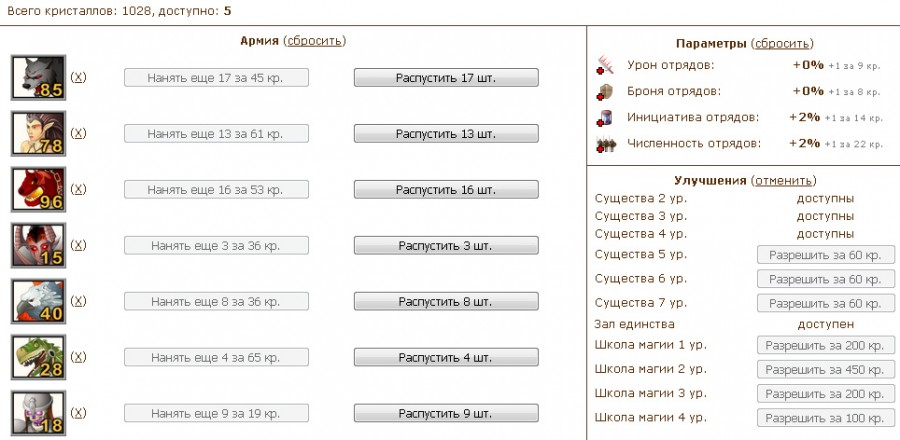The image size is (900, 440).
Task: Select the elf woman creature portrait
Action: point(38,134)
